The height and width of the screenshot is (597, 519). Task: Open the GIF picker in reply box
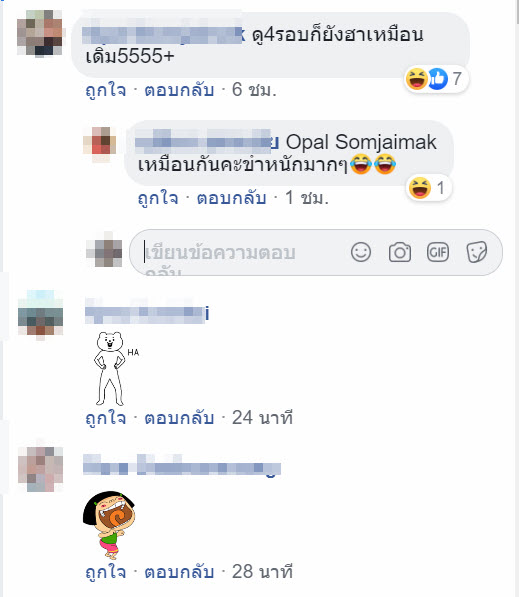[x=438, y=252]
